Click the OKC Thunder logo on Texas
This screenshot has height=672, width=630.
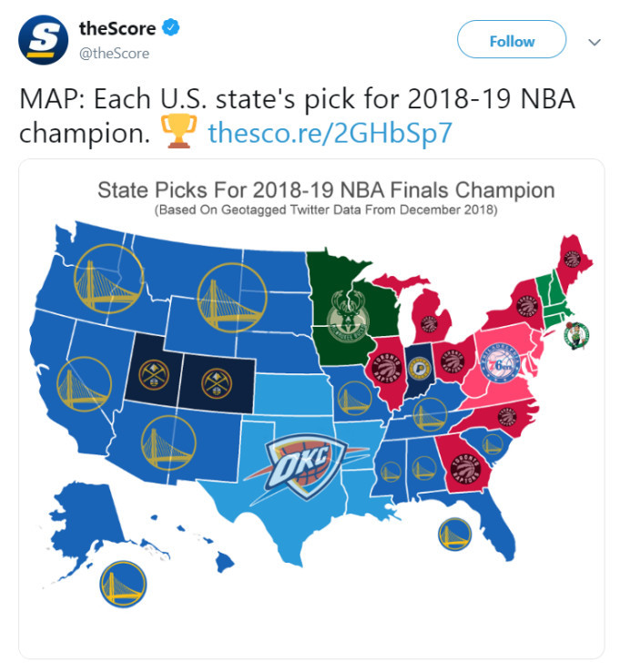304,466
